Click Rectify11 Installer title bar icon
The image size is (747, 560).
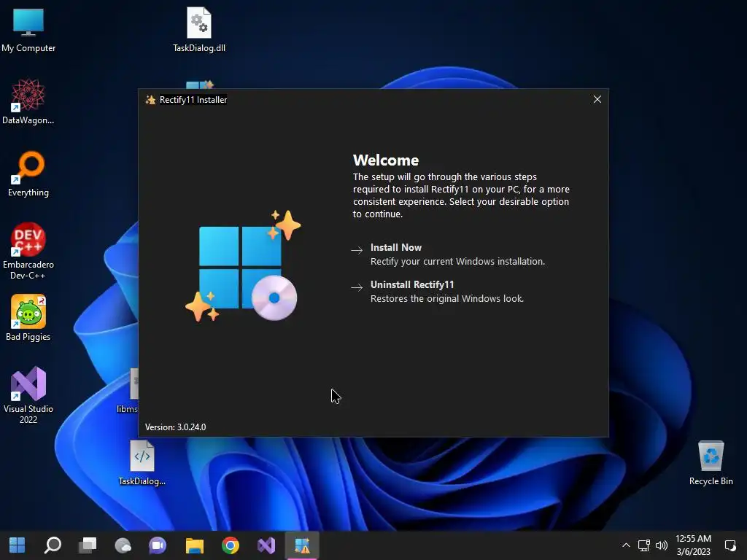[150, 99]
